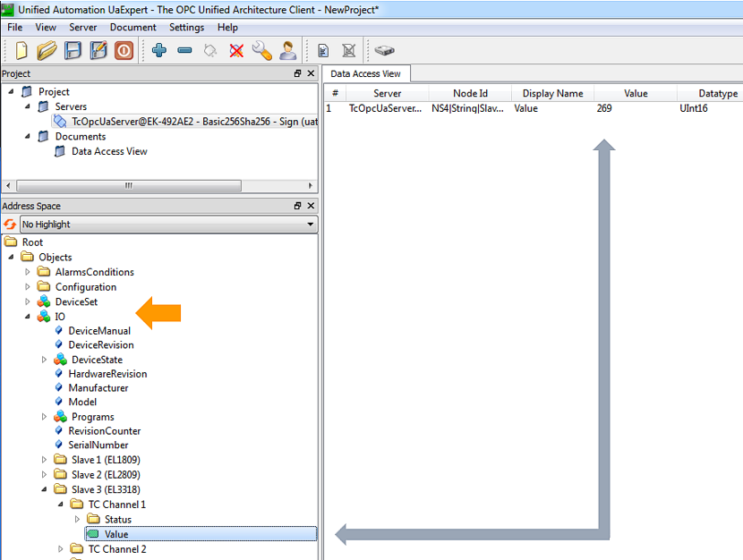Click the green Value variable icon

[x=93, y=534]
